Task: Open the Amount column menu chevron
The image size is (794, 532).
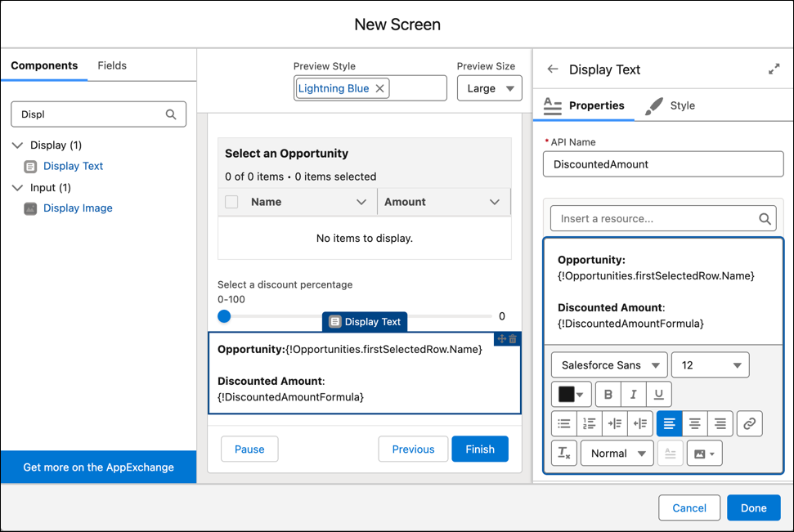Action: click(x=495, y=202)
